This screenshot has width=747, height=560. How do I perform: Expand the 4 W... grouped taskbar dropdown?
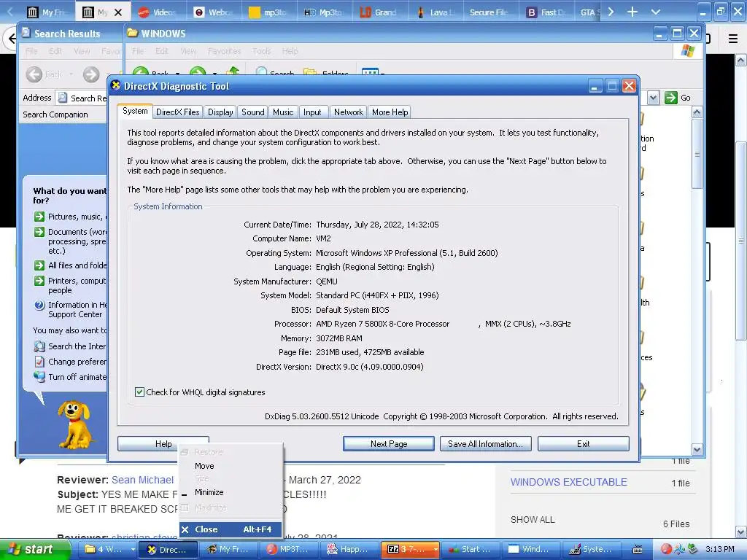pyautogui.click(x=133, y=550)
